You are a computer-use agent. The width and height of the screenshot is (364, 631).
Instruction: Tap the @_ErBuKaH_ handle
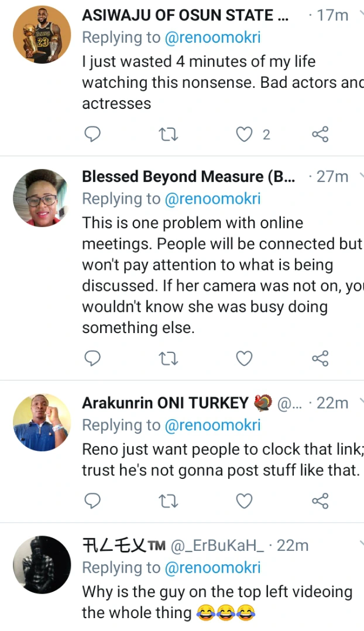218,546
